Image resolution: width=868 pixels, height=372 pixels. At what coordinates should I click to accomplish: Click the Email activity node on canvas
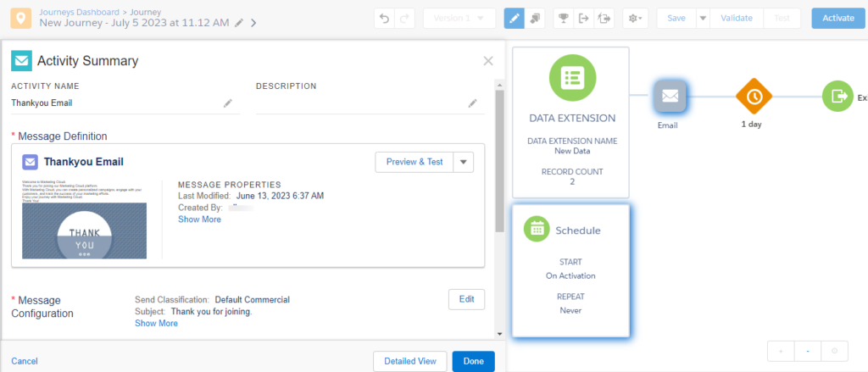click(670, 97)
